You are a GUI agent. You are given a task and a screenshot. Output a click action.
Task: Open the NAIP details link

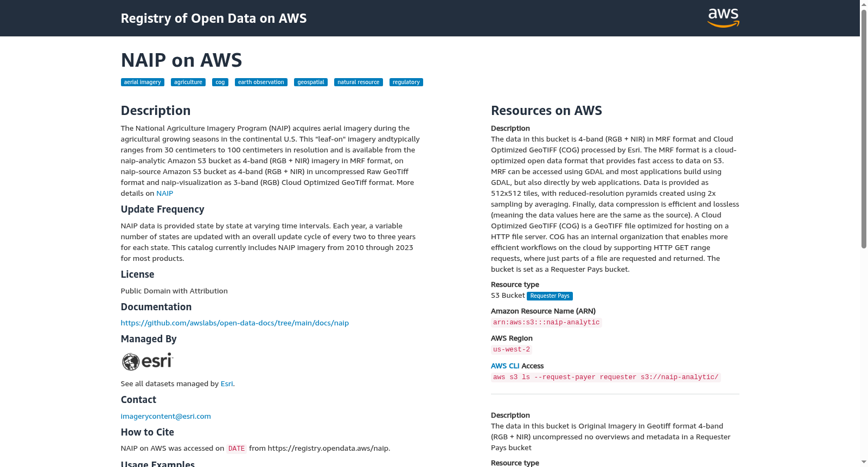click(x=165, y=194)
